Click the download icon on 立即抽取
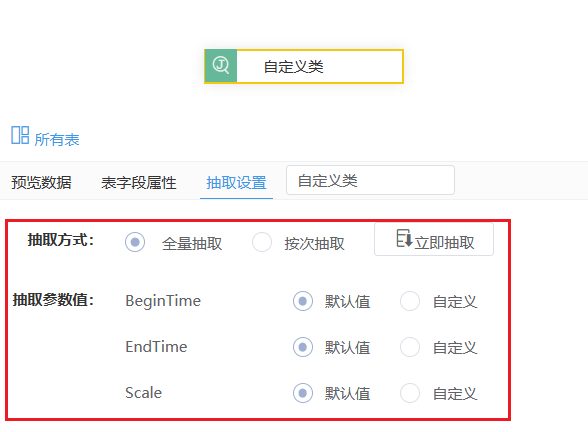The width and height of the screenshot is (588, 432). [x=404, y=238]
